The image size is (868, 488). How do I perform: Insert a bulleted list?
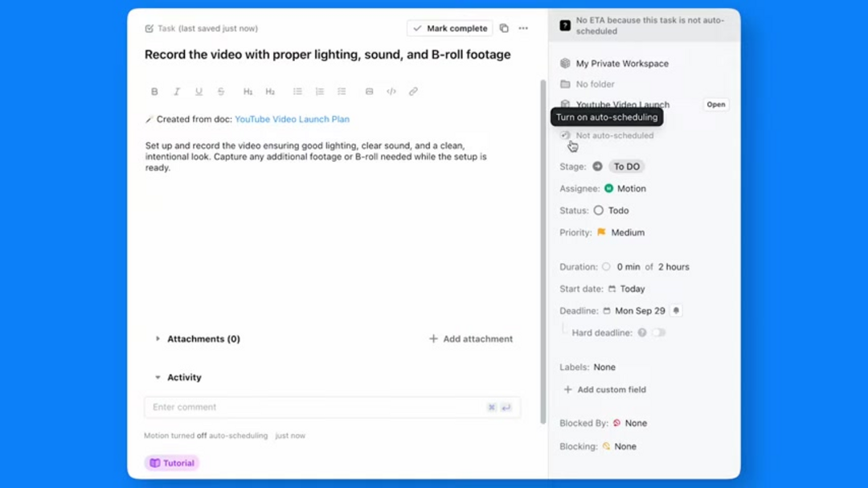click(x=297, y=91)
